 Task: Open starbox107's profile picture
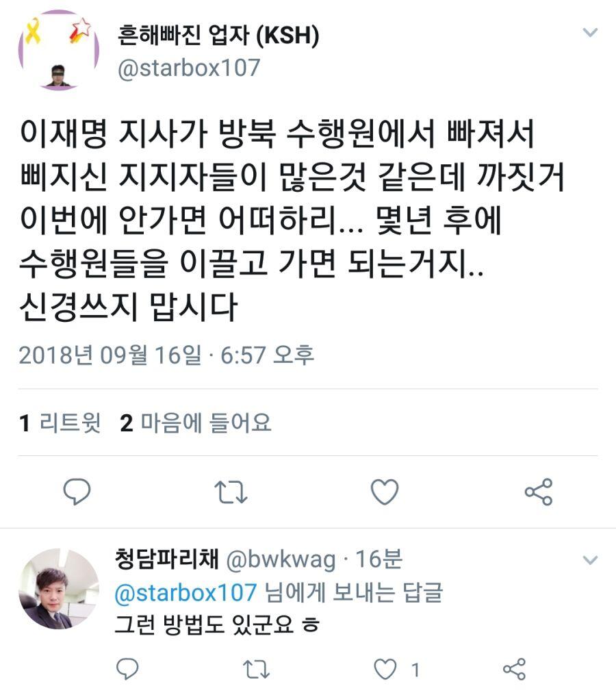point(58,50)
